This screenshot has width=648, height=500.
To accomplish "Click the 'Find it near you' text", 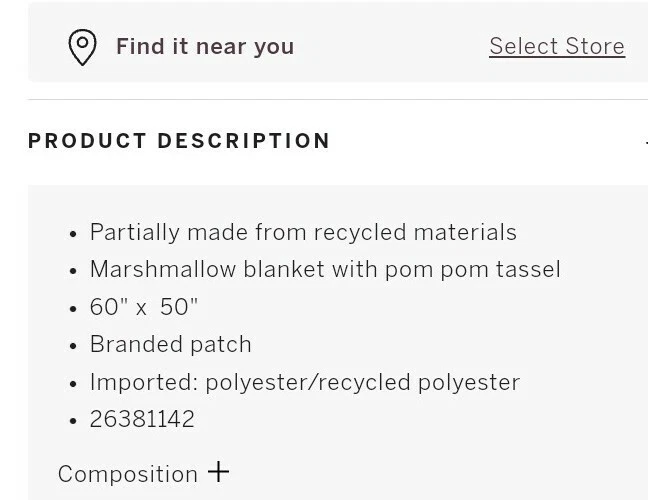I will 205,47.
